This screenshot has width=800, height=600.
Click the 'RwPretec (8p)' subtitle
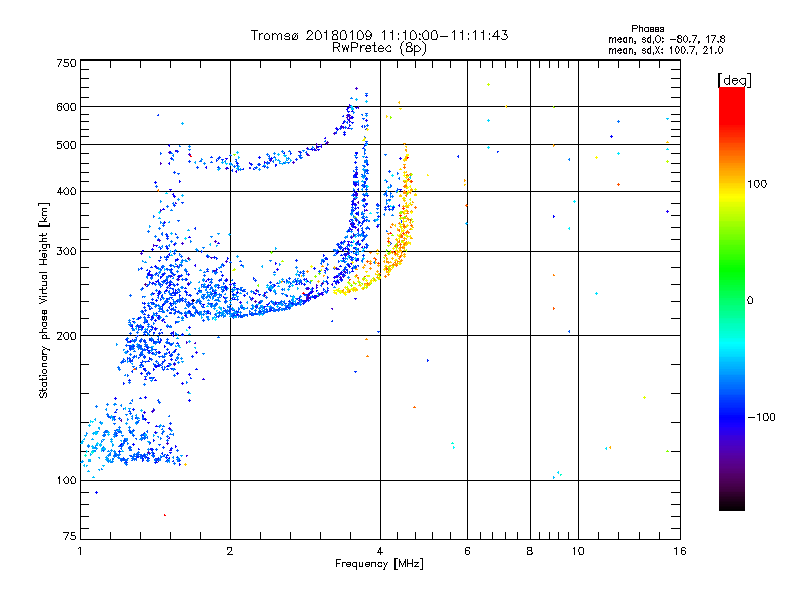pos(379,48)
